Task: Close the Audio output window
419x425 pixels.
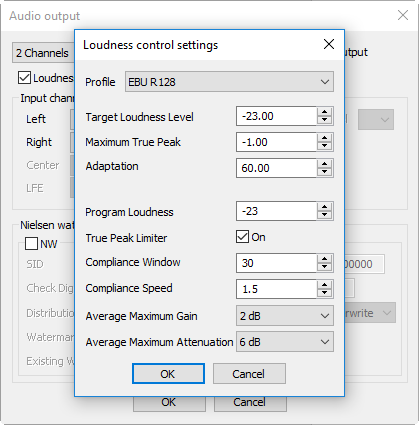Action: (x=403, y=15)
